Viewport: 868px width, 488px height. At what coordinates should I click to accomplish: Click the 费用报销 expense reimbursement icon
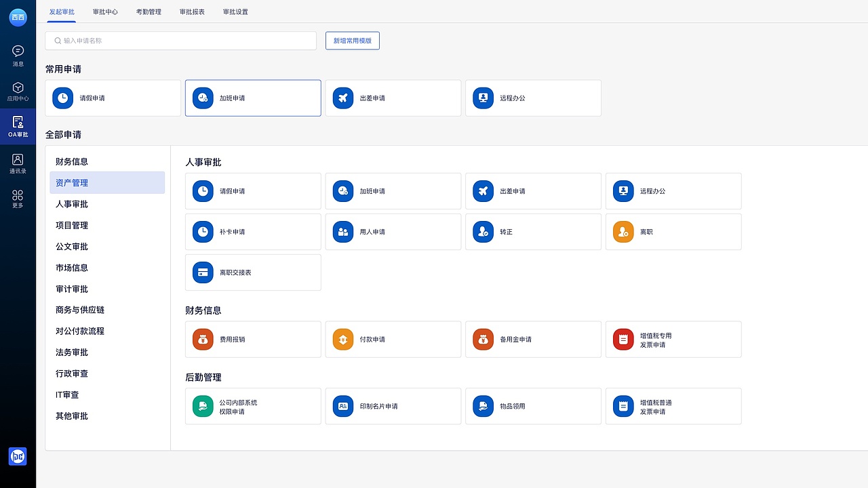pos(203,340)
